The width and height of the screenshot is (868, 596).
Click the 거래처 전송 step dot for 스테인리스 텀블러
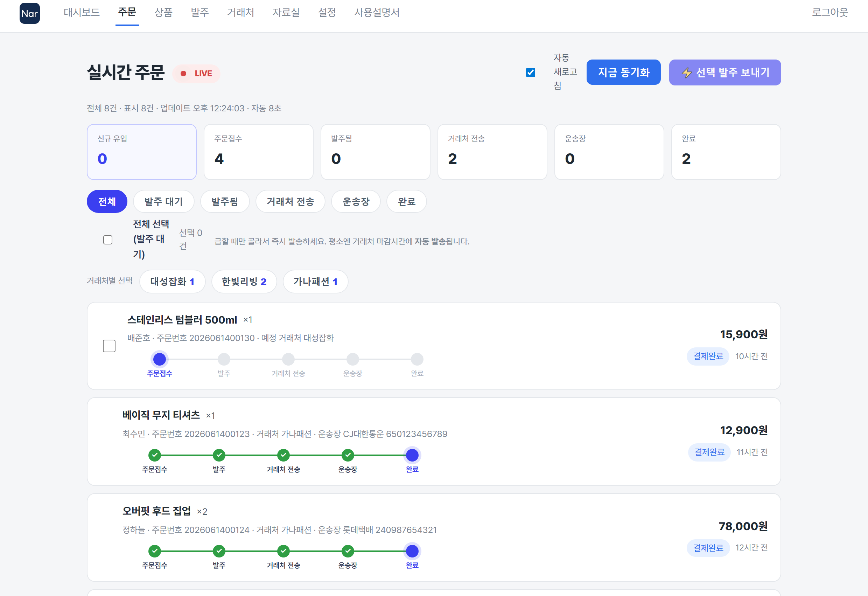[288, 359]
